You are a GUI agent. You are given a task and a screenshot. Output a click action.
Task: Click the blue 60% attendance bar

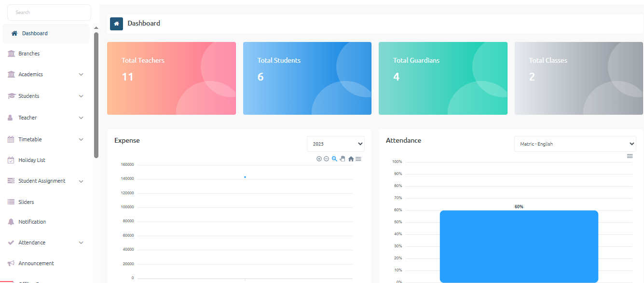(x=519, y=246)
